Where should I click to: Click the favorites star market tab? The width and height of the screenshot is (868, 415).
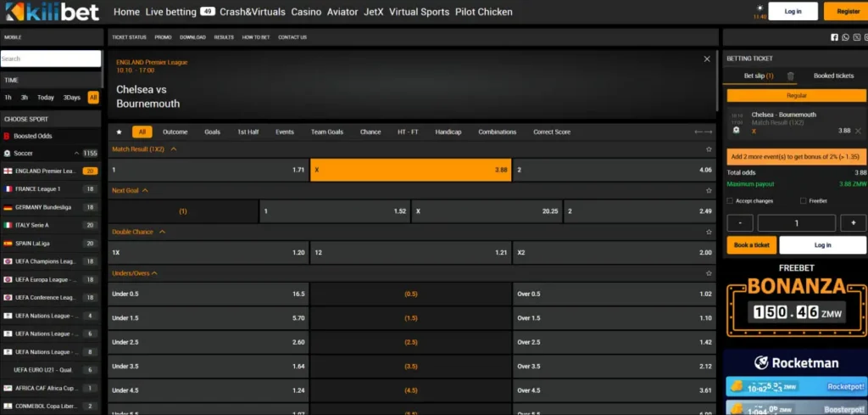tap(119, 132)
